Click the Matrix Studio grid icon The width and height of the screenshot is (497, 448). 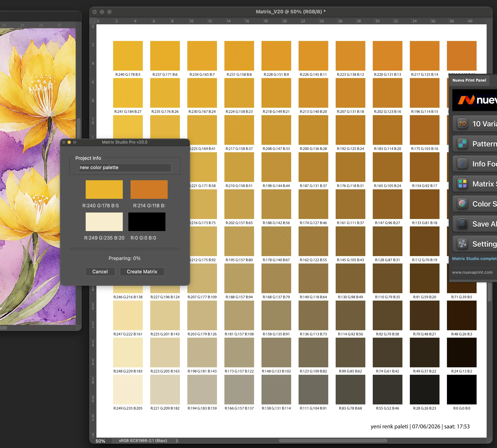[462, 184]
